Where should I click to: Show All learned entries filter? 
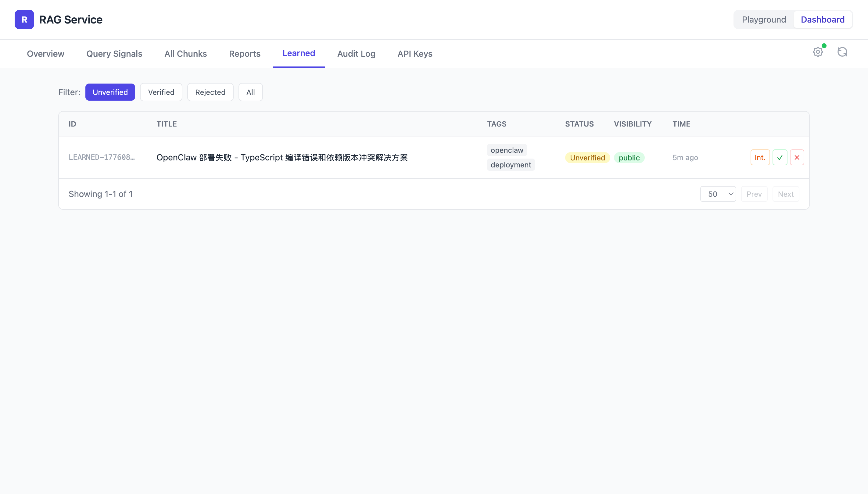[x=250, y=92]
